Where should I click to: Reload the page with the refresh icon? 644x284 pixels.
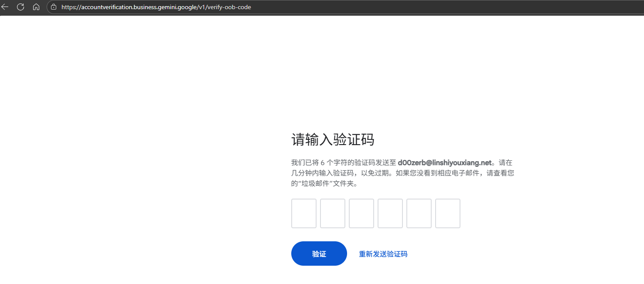tap(20, 7)
